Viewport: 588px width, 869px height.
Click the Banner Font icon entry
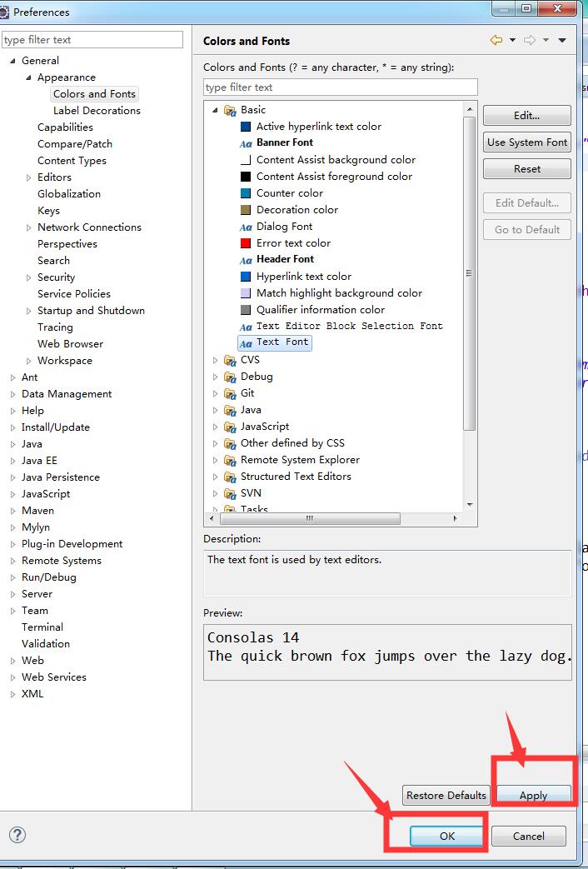click(246, 143)
